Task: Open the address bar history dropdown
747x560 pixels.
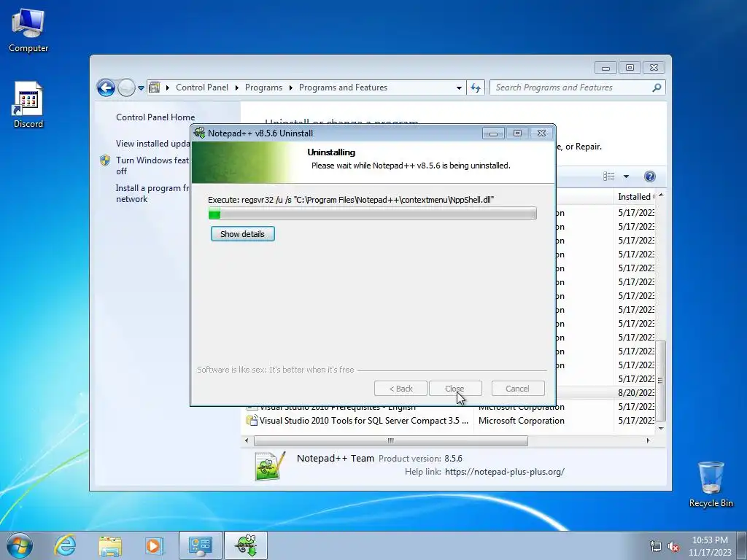Action: click(459, 88)
